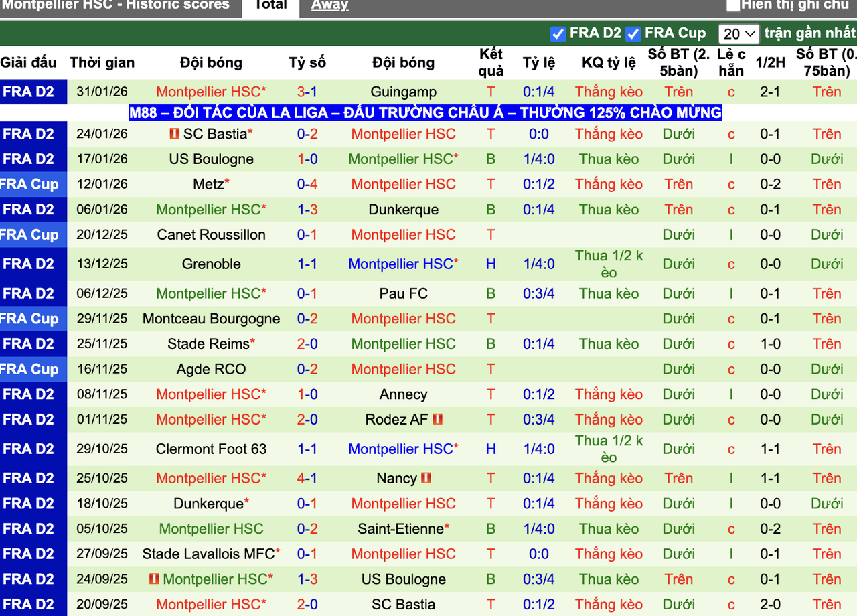857x616 pixels.
Task: Click the 2-1 half-time score in the Guingamp row
Action: (771, 92)
